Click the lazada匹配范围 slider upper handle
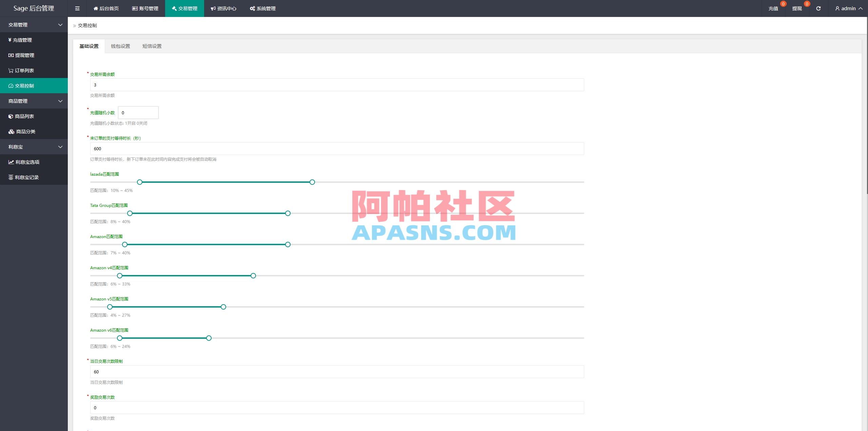This screenshot has height=431, width=868. [312, 182]
